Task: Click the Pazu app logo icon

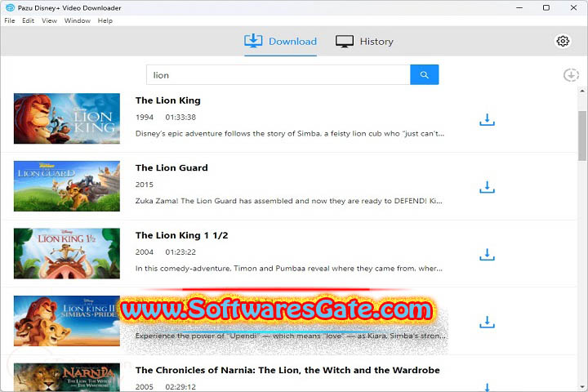Action: [10, 7]
